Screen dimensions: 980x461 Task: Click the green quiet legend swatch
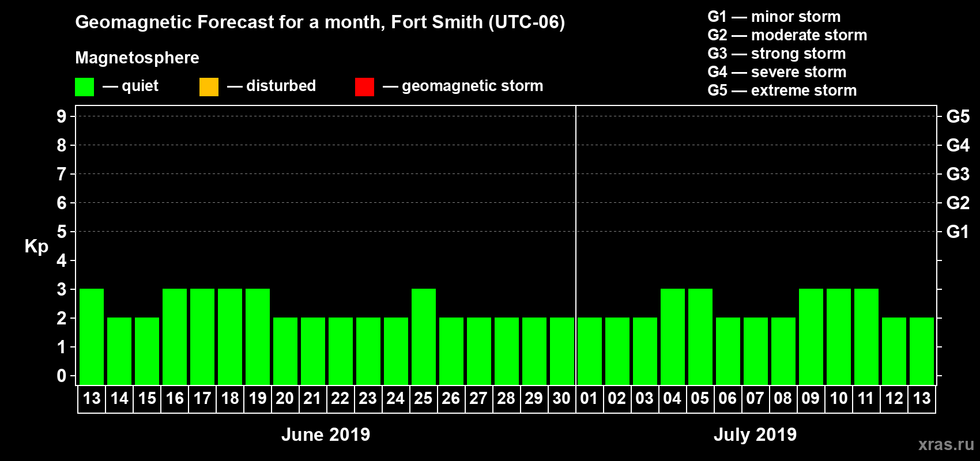[84, 87]
